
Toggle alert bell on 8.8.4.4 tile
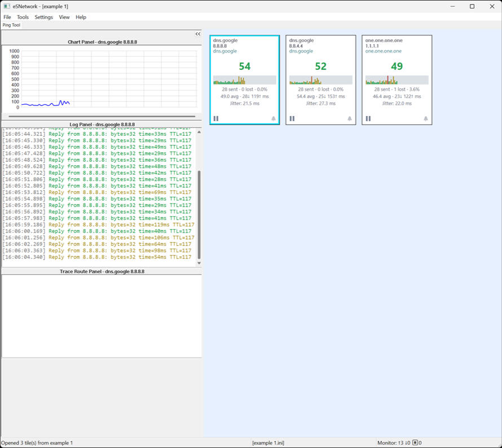350,119
